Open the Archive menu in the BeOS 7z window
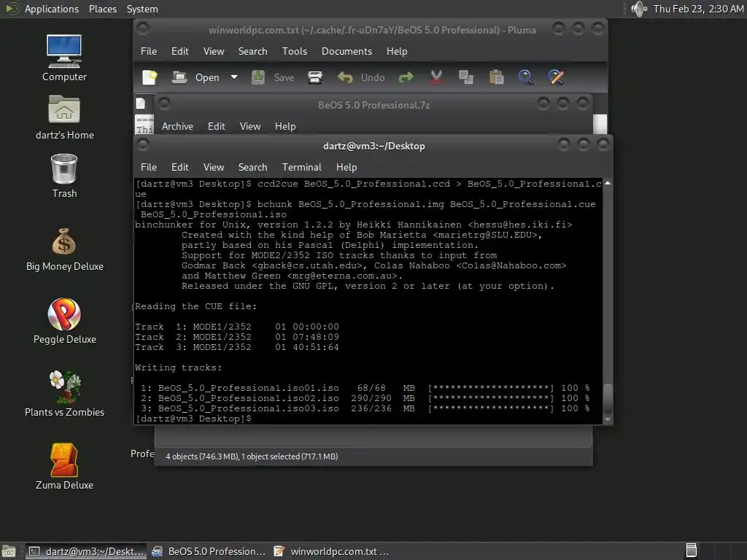The width and height of the screenshot is (747, 560). click(x=177, y=127)
